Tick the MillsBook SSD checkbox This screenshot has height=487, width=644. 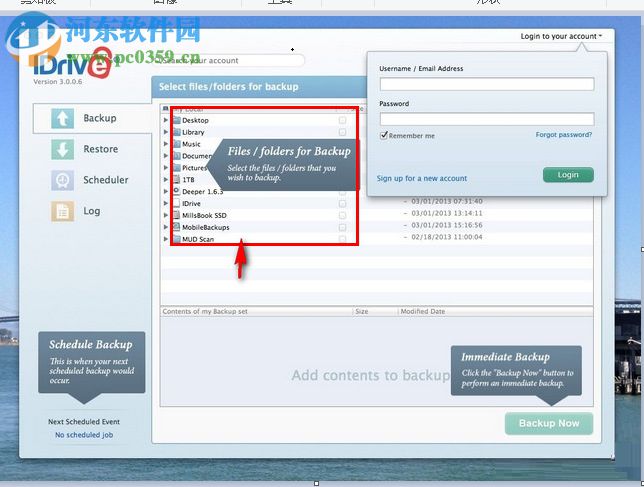pos(342,216)
